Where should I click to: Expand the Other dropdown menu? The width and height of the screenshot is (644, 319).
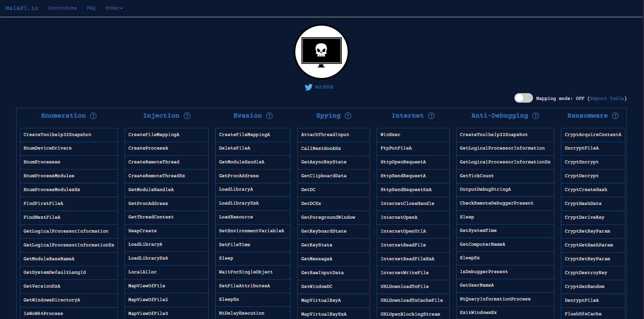tap(114, 8)
